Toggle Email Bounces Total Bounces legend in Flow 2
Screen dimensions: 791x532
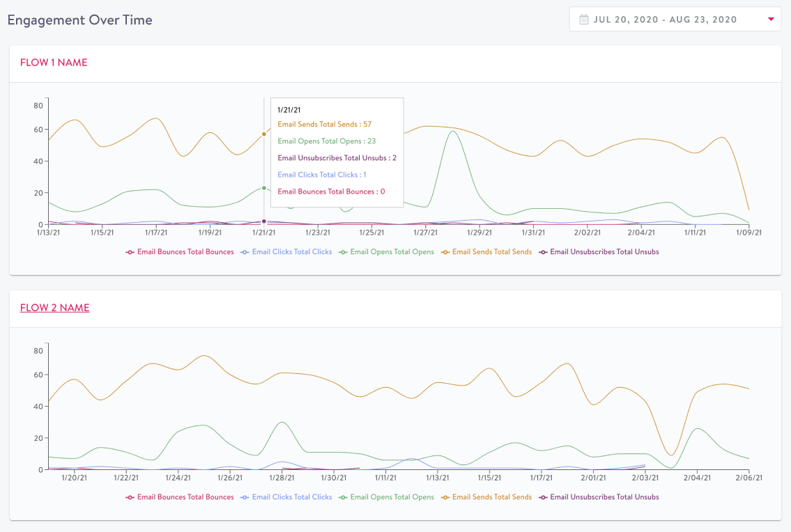180,496
